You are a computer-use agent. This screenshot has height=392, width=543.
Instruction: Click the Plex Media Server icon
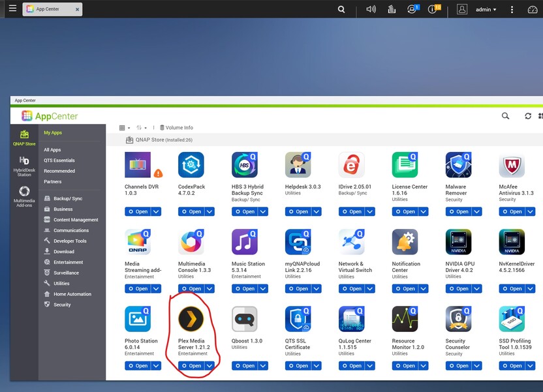pyautogui.click(x=191, y=319)
